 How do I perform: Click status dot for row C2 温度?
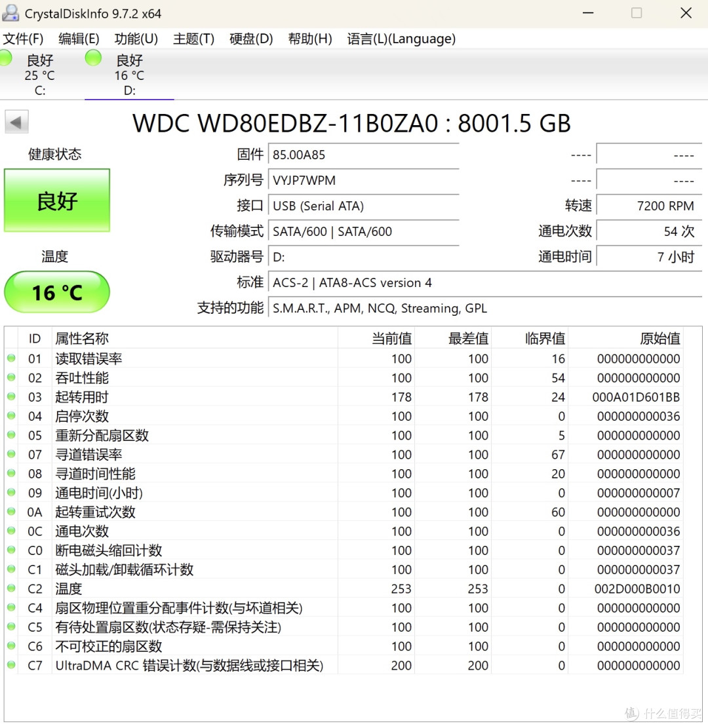click(11, 588)
